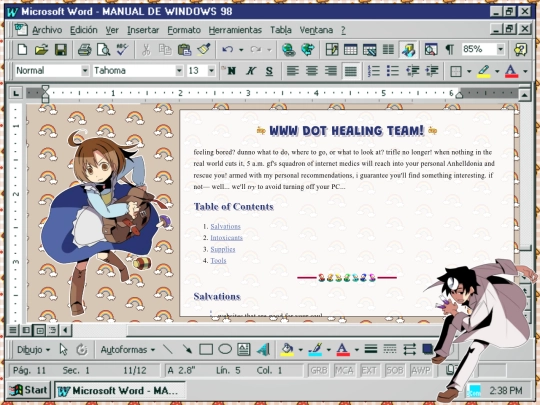
Task: Select the Line drawing tool
Action: [x=168, y=350]
